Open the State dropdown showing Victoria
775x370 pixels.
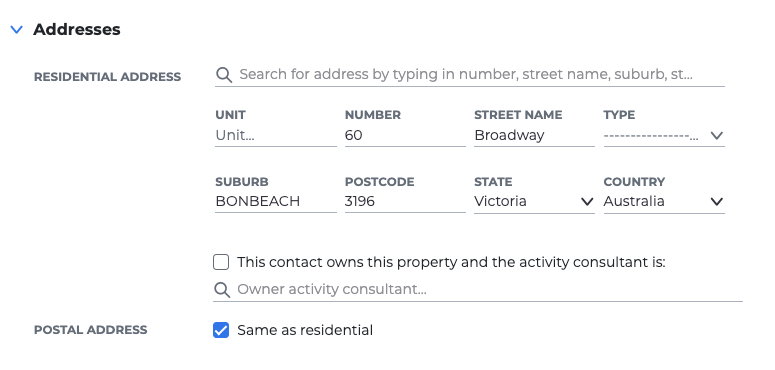click(534, 202)
